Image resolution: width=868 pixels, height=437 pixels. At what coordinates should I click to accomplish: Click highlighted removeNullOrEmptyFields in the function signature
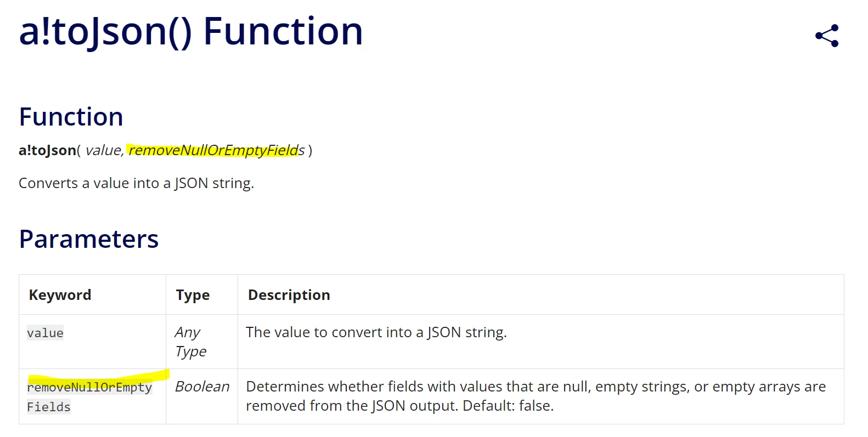point(216,150)
